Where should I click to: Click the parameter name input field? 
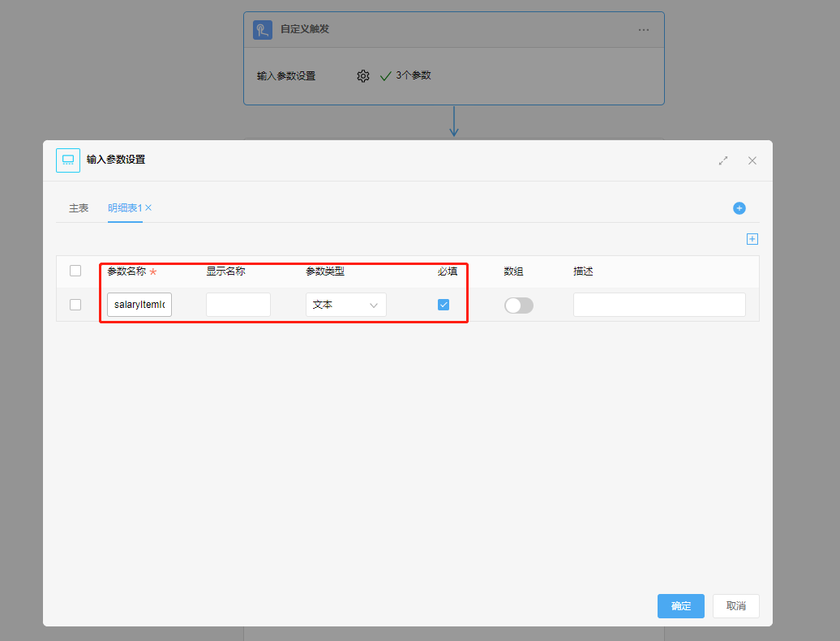click(139, 305)
